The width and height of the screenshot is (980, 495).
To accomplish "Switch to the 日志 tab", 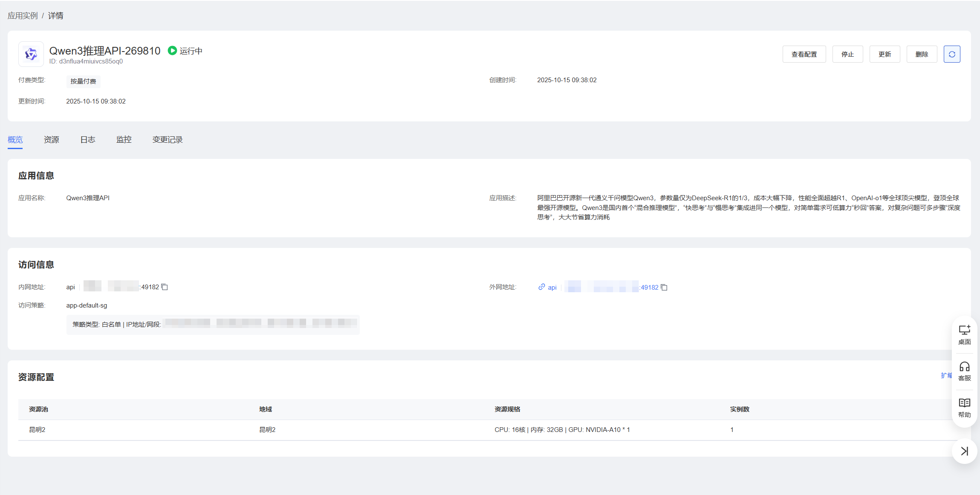I will [x=87, y=140].
